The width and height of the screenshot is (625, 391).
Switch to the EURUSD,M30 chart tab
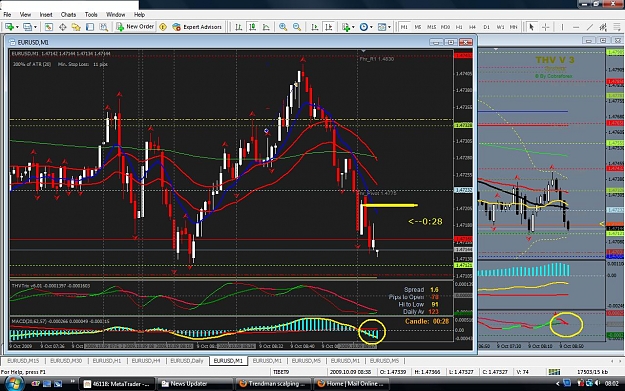click(66, 361)
